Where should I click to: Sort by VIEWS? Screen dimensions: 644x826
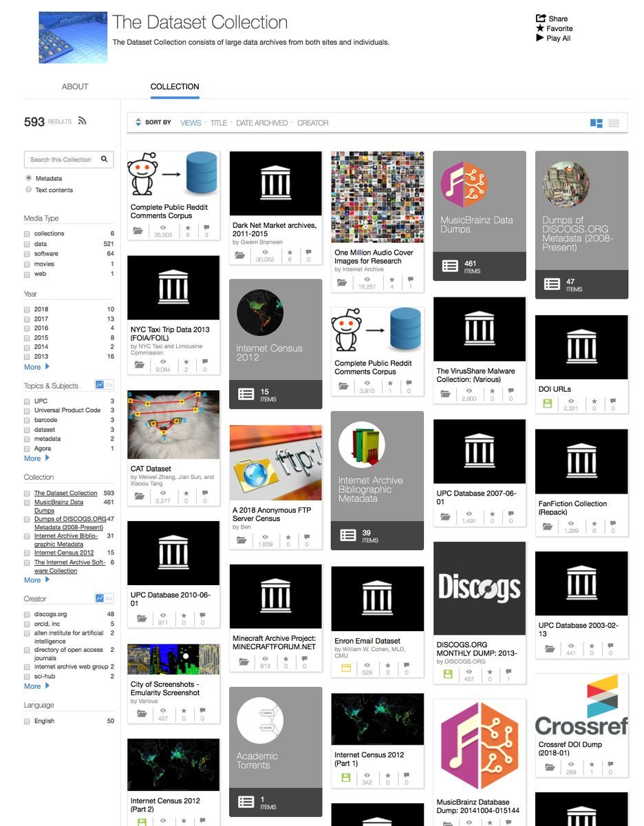coord(191,123)
